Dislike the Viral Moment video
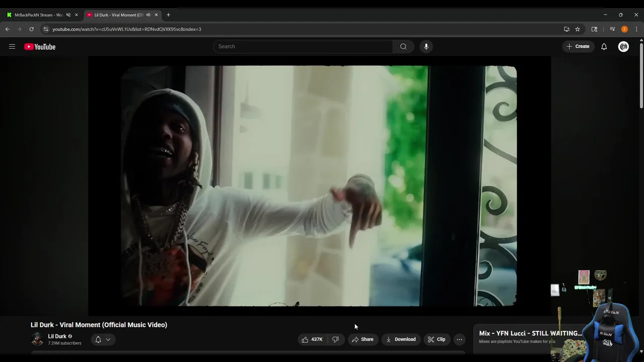 pos(336,339)
